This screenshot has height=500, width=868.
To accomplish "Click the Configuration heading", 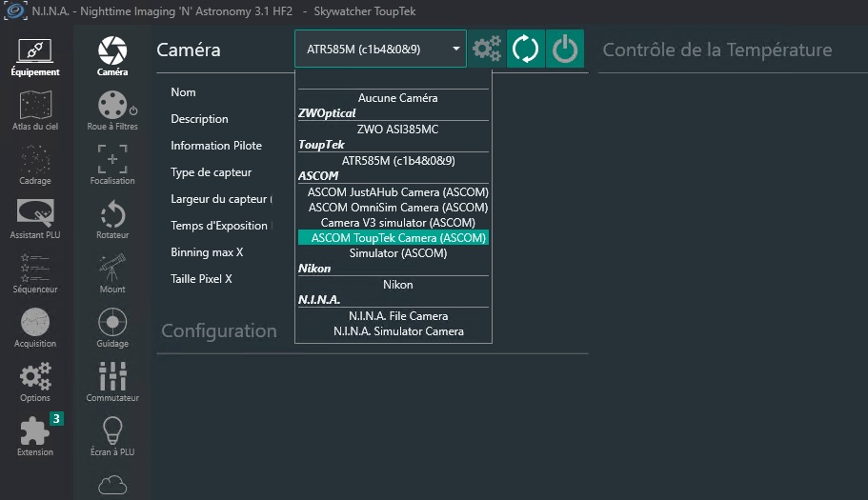I will pyautogui.click(x=218, y=330).
